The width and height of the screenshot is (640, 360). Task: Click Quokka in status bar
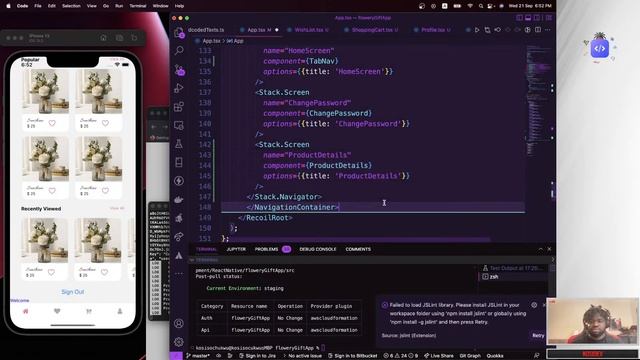(495, 356)
